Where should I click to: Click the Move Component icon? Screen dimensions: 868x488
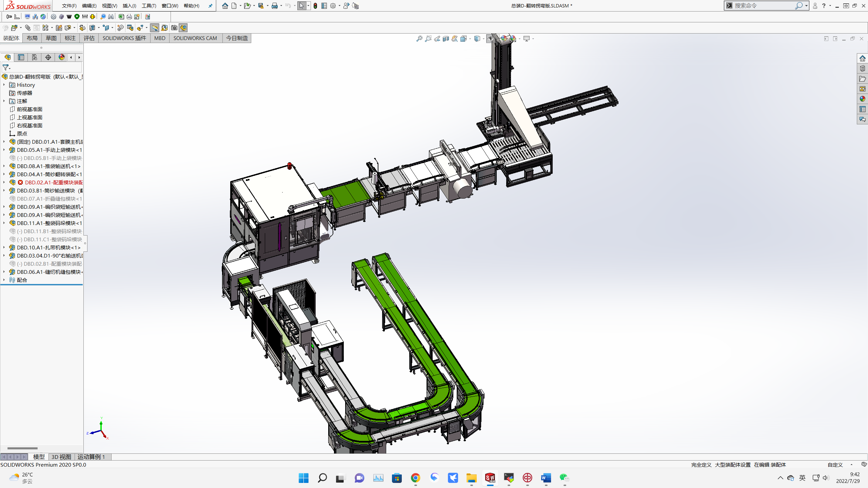click(x=68, y=28)
